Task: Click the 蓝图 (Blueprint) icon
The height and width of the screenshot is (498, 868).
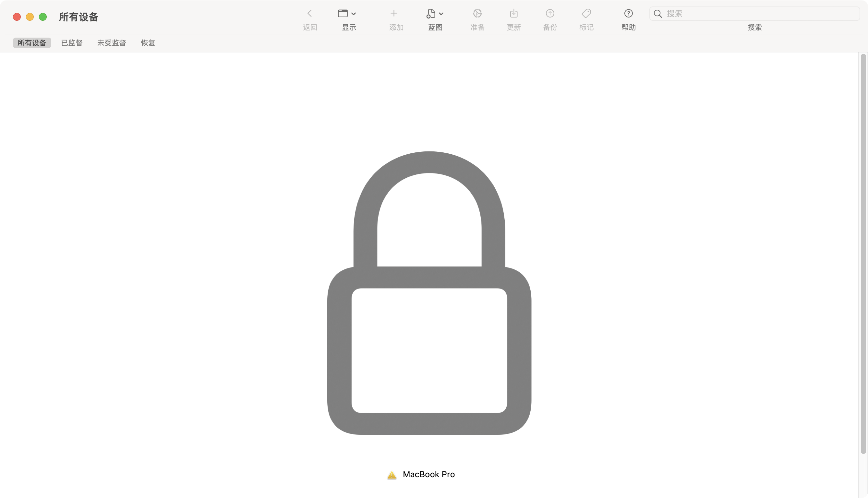Action: (435, 13)
